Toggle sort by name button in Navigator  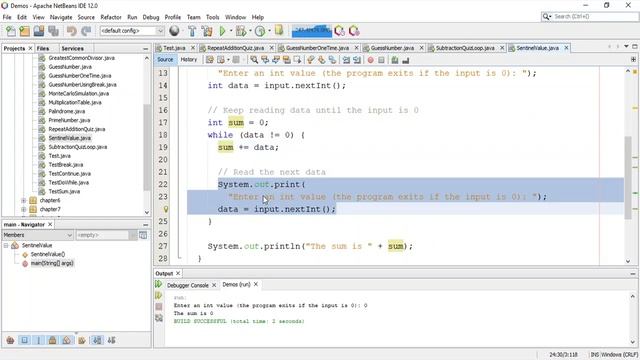coord(97,340)
